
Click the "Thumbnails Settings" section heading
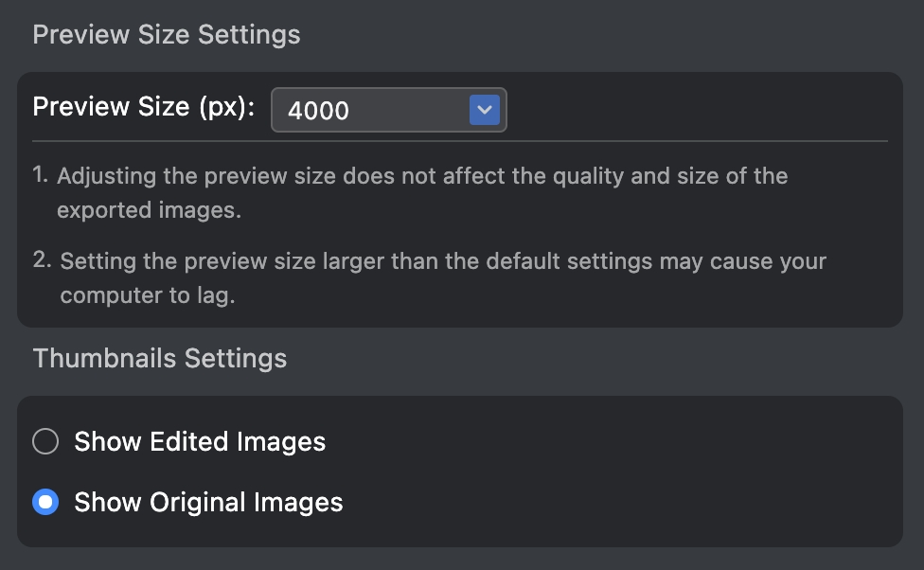[159, 359]
